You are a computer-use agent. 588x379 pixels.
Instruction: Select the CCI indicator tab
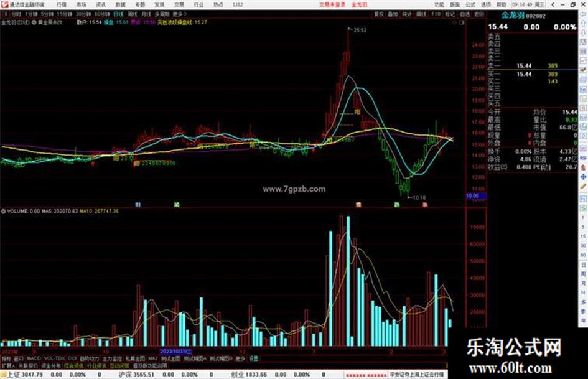click(72, 358)
